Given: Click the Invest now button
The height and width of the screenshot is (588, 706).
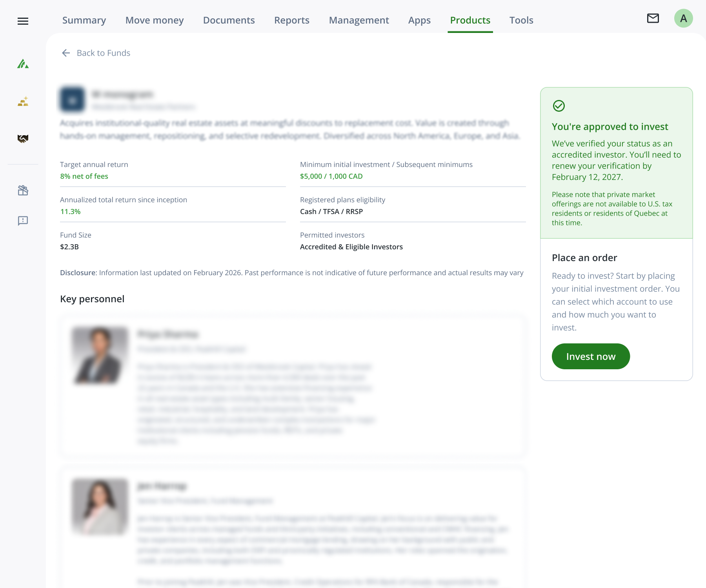Looking at the screenshot, I should point(591,356).
